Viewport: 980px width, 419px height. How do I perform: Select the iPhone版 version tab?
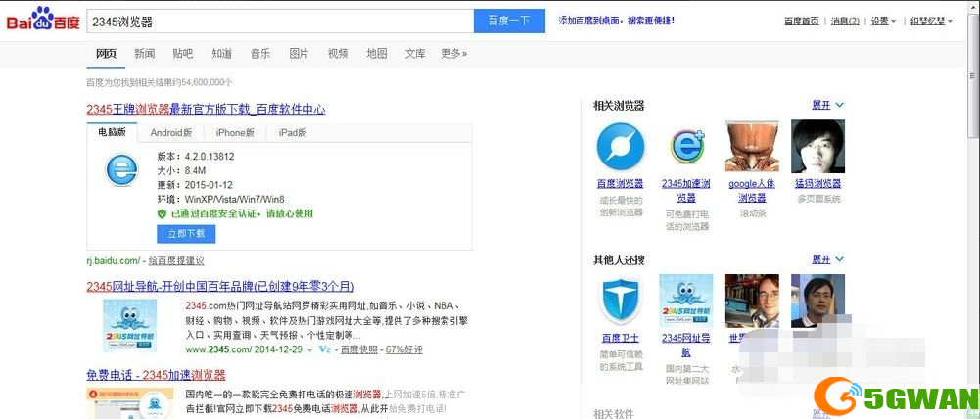click(235, 132)
